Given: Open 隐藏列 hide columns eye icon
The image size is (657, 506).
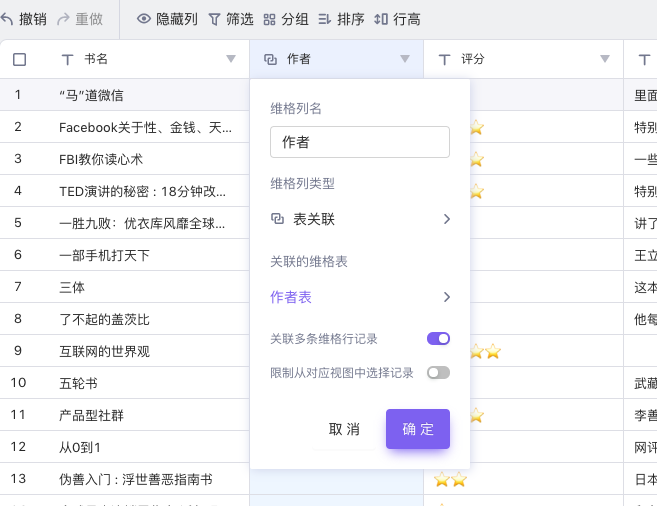Looking at the screenshot, I should pyautogui.click(x=144, y=19).
